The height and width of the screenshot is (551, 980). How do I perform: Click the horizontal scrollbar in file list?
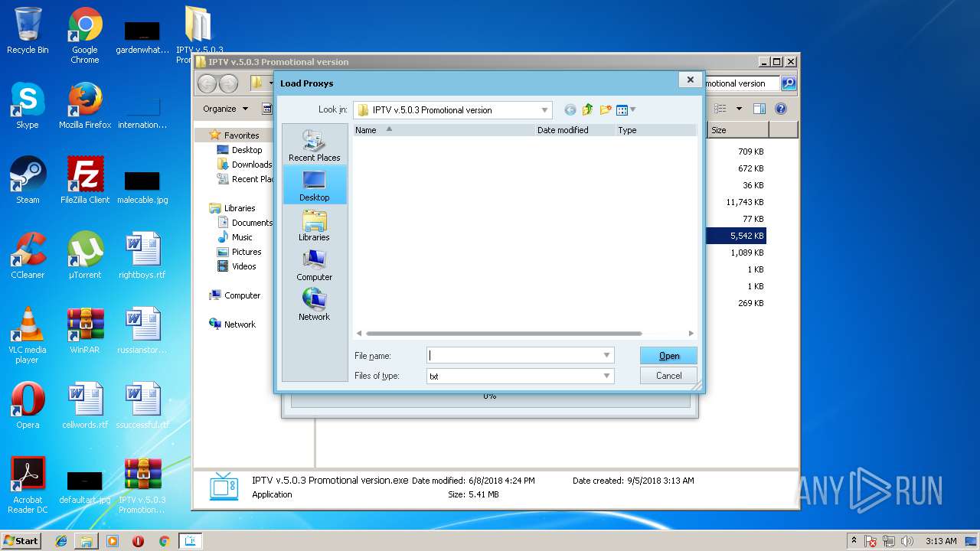[x=503, y=334]
